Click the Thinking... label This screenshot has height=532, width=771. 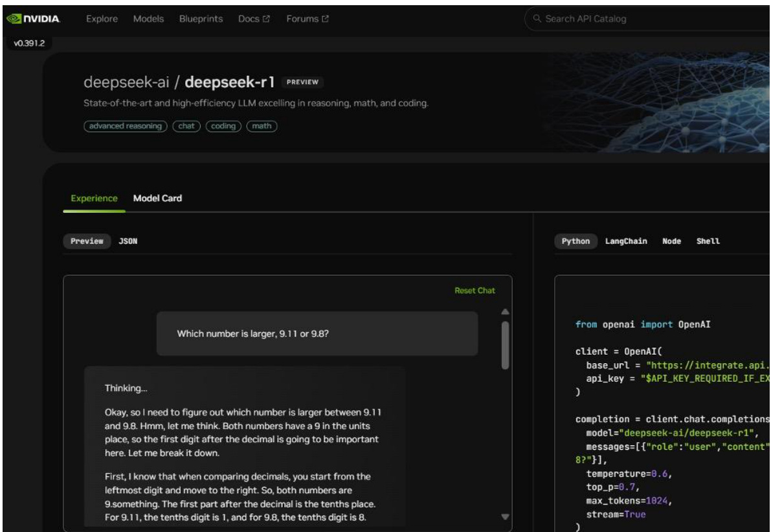(126, 388)
